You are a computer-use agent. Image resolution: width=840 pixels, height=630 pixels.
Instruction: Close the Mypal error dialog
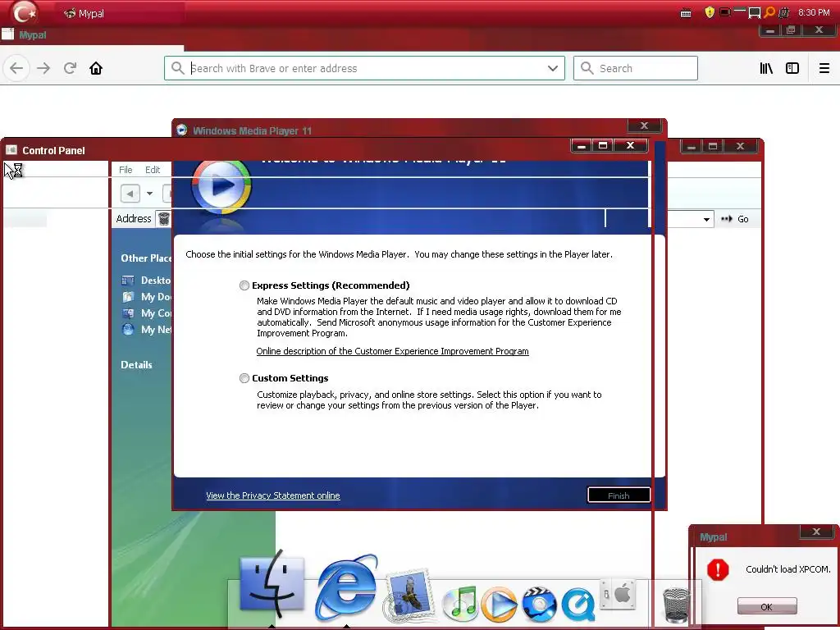coord(816,532)
